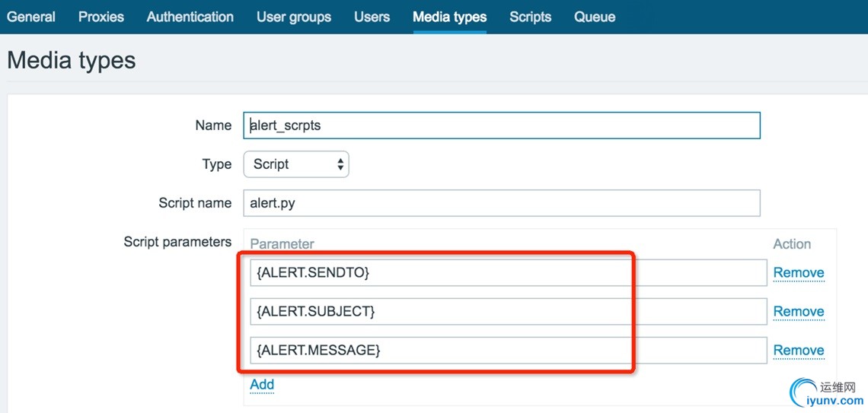Image resolution: width=868 pixels, height=413 pixels.
Task: Go to the Authentication tab
Action: (x=190, y=17)
